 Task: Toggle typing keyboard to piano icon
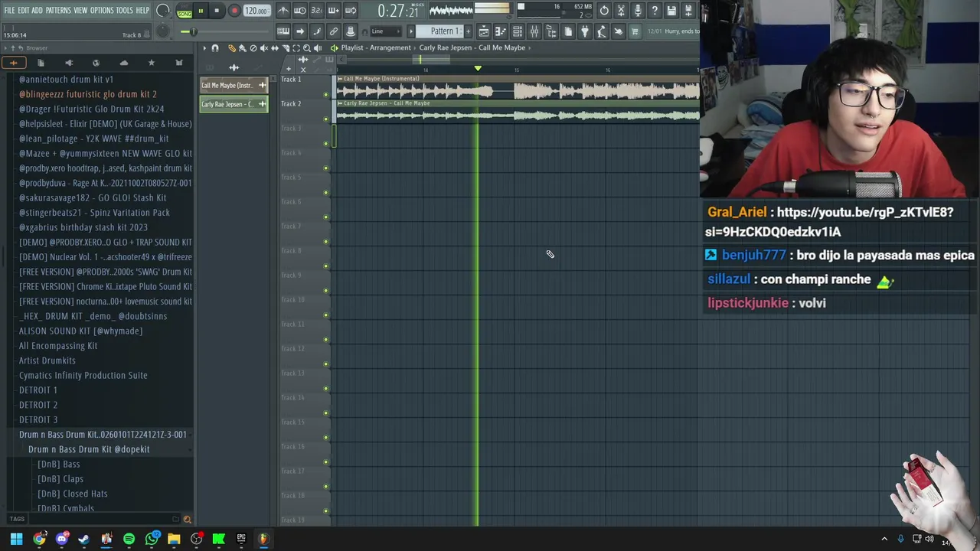283,31
